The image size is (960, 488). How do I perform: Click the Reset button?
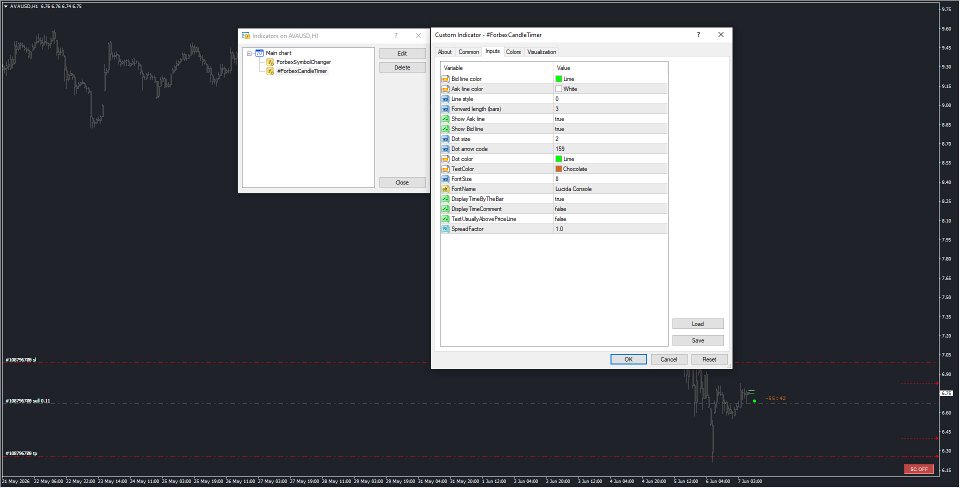[x=709, y=359]
